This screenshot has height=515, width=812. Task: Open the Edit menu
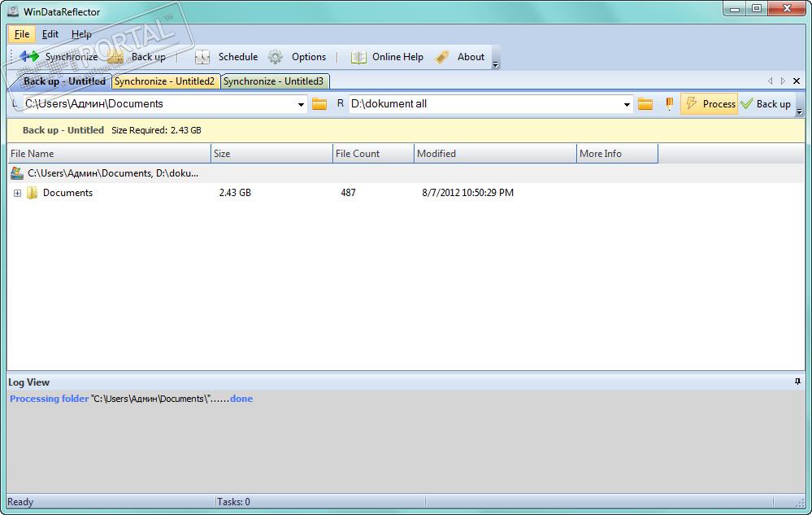click(x=50, y=34)
